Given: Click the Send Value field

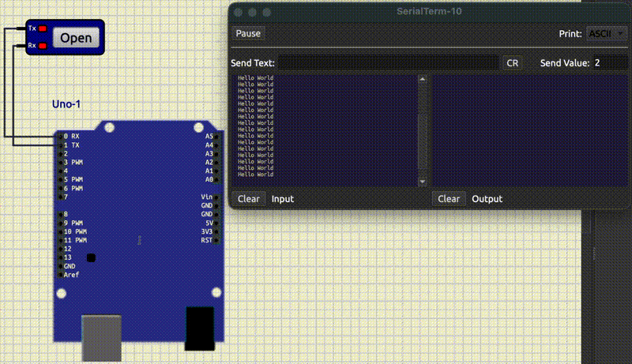Looking at the screenshot, I should click(x=609, y=63).
